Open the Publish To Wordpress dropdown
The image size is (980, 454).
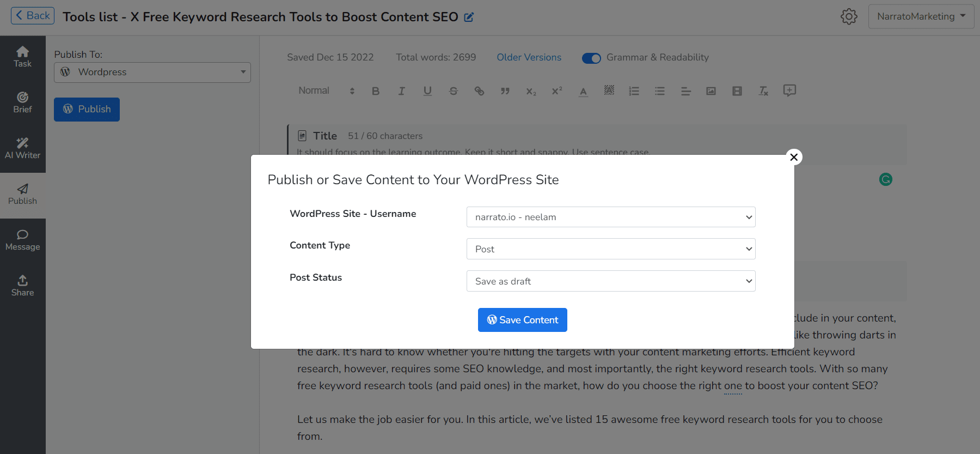(152, 72)
